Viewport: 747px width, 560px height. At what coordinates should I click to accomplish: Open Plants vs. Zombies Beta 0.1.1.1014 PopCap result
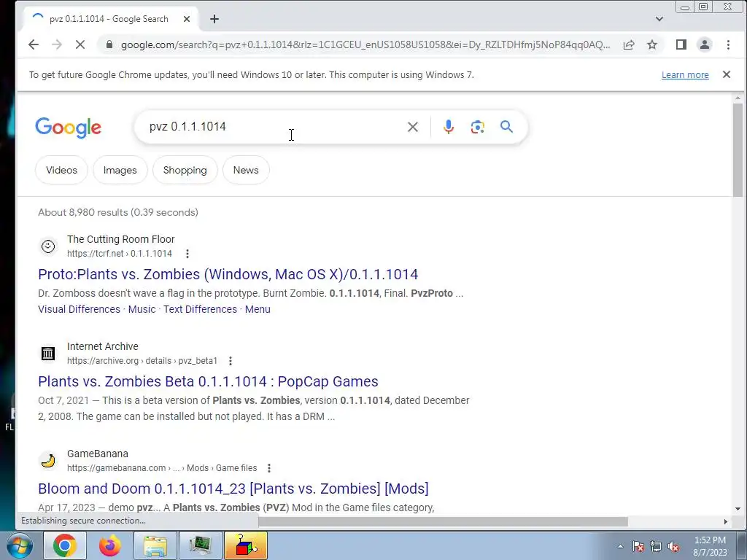[x=208, y=381]
